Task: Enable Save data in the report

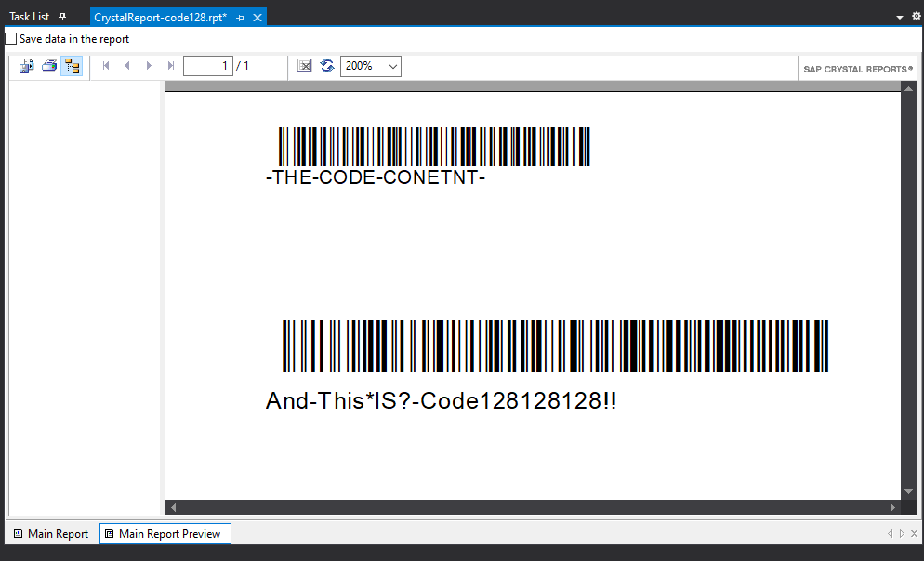Action: coord(11,39)
